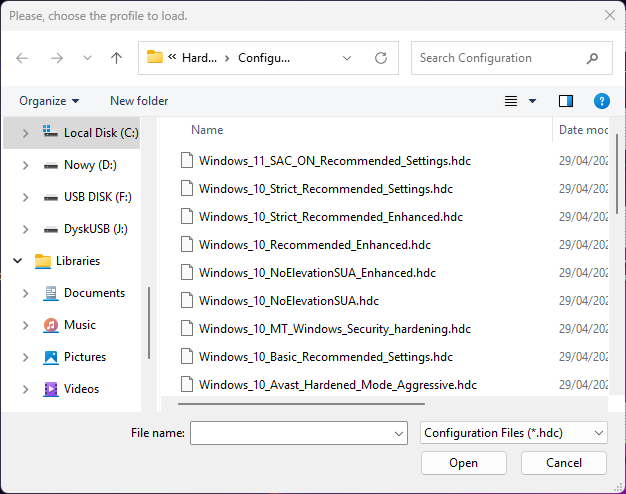Toggle the preview pane icon
Image resolution: width=626 pixels, height=494 pixels.
(566, 101)
